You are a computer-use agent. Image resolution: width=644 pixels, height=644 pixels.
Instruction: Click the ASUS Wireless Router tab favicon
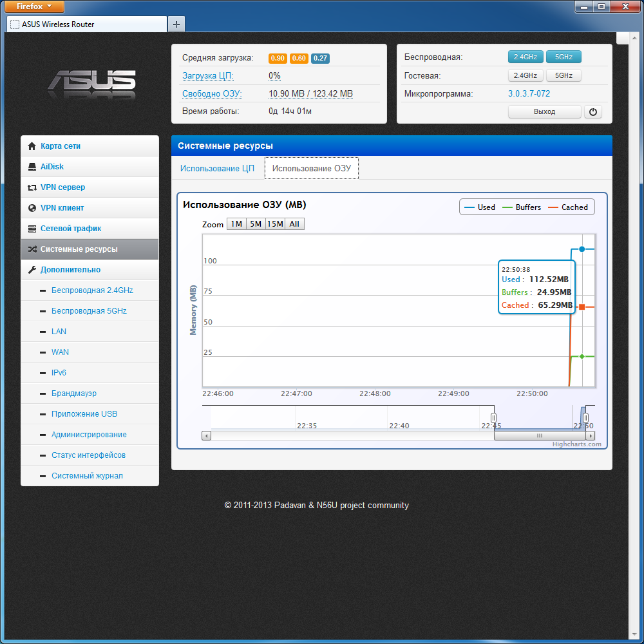(x=14, y=24)
